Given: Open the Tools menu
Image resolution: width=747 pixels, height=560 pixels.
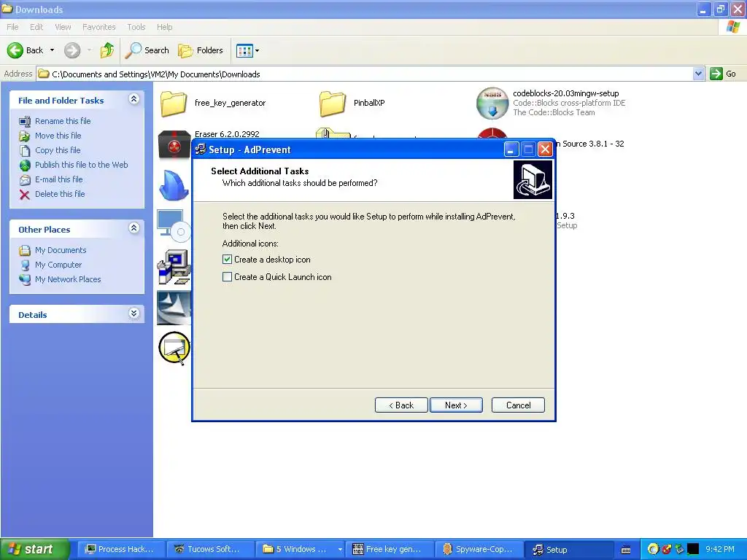Looking at the screenshot, I should pyautogui.click(x=136, y=27).
